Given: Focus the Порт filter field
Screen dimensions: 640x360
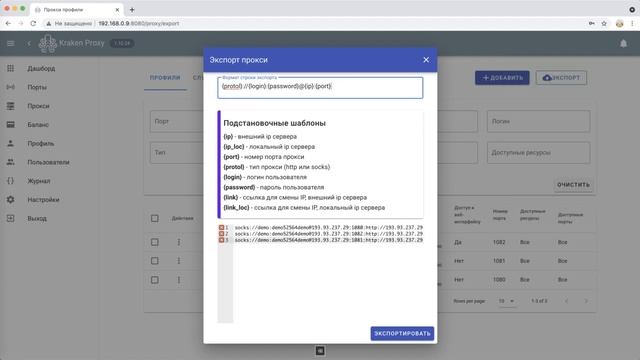Looking at the screenshot, I should pos(176,121).
